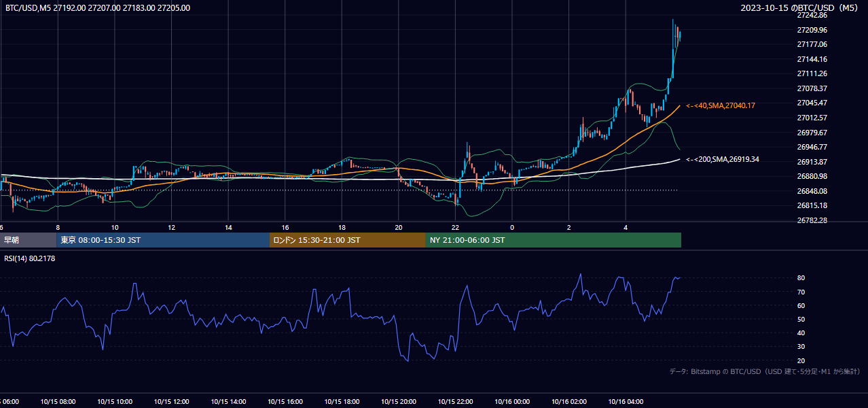The image size is (868, 408).
Task: Select price axis label 27177.06
Action: (812, 44)
